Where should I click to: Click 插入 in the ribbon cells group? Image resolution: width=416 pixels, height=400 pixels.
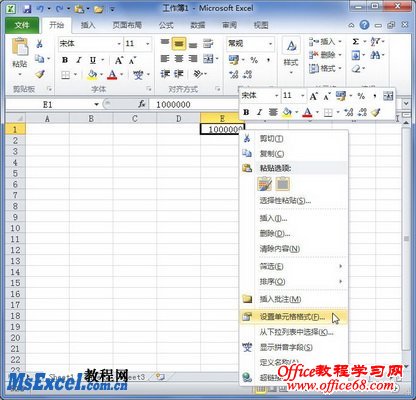pos(322,41)
